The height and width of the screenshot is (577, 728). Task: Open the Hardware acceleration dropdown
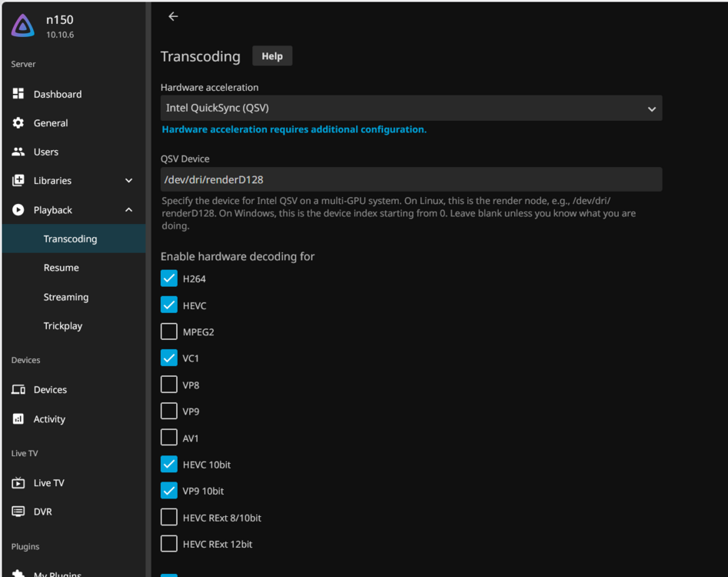411,108
